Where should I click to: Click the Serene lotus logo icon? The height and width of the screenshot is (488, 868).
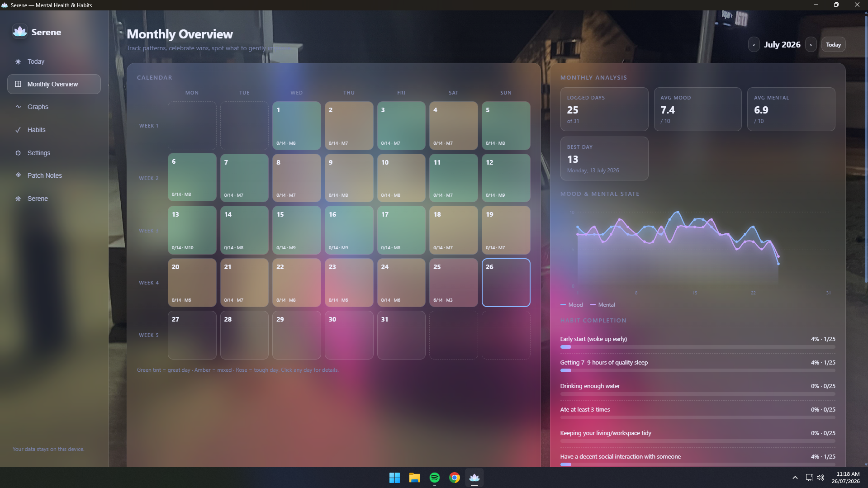[x=20, y=32]
